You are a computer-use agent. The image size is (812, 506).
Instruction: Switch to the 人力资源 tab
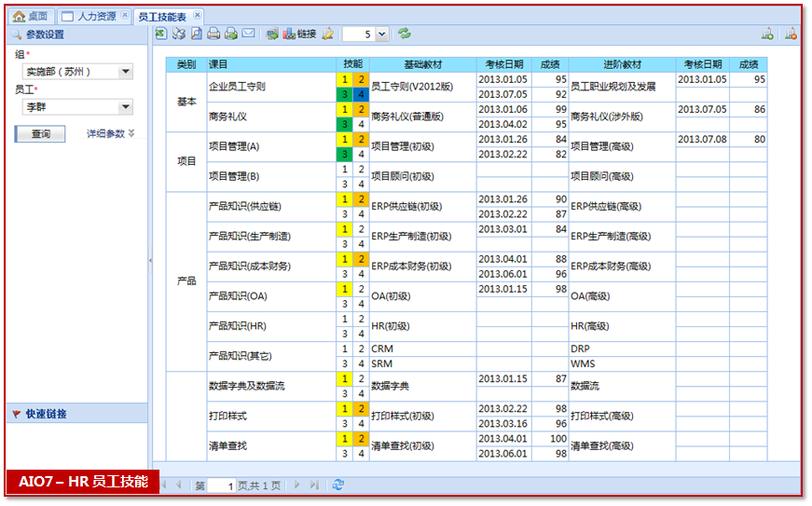point(95,17)
